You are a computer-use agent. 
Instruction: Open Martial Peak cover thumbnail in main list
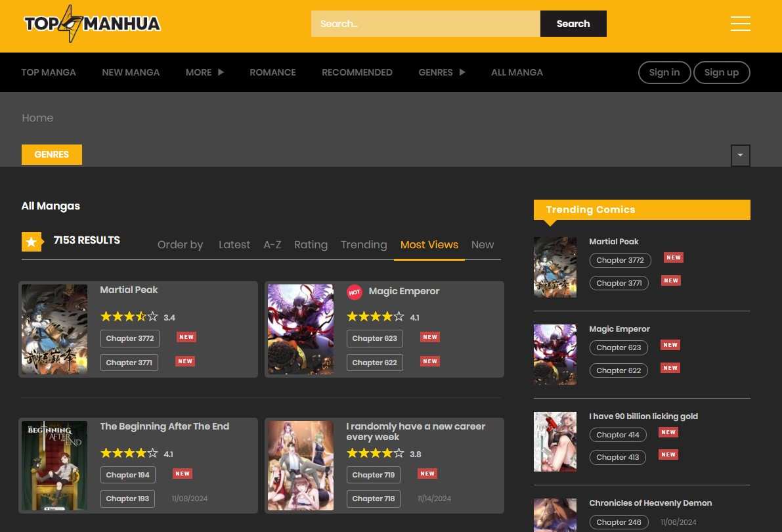coord(54,330)
